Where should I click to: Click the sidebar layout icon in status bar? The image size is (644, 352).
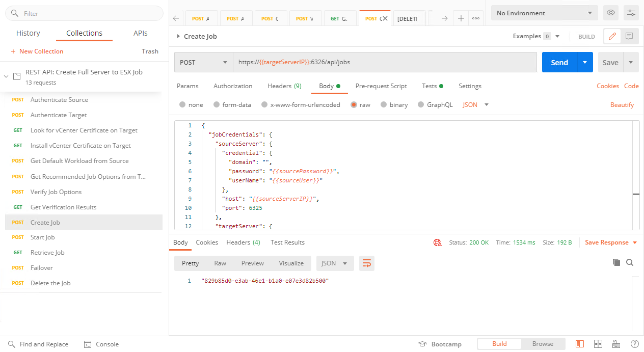click(x=580, y=344)
